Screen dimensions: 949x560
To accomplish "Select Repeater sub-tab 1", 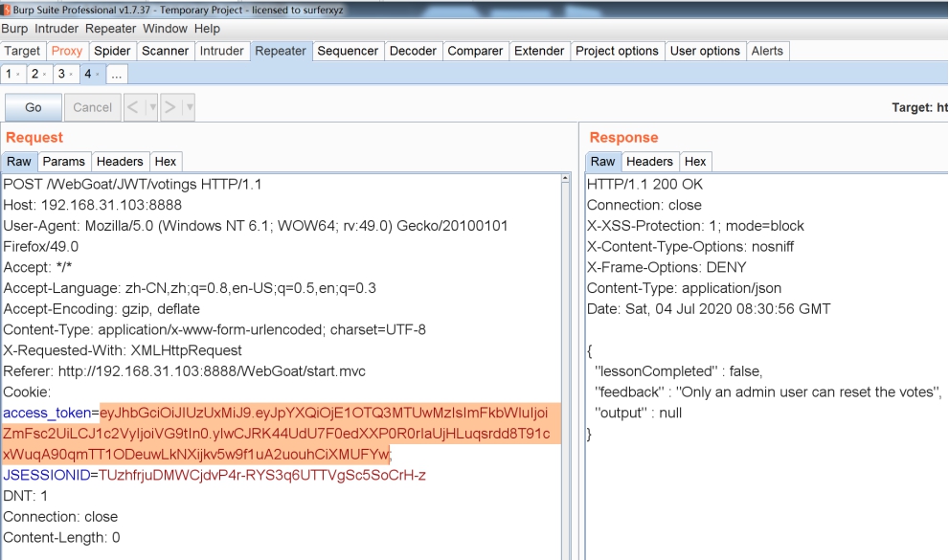I will point(9,74).
